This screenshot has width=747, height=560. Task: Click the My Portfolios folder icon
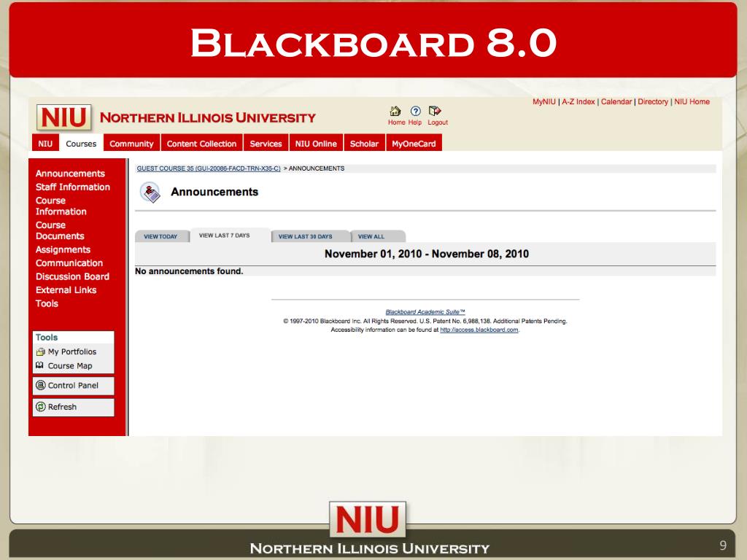(41, 352)
